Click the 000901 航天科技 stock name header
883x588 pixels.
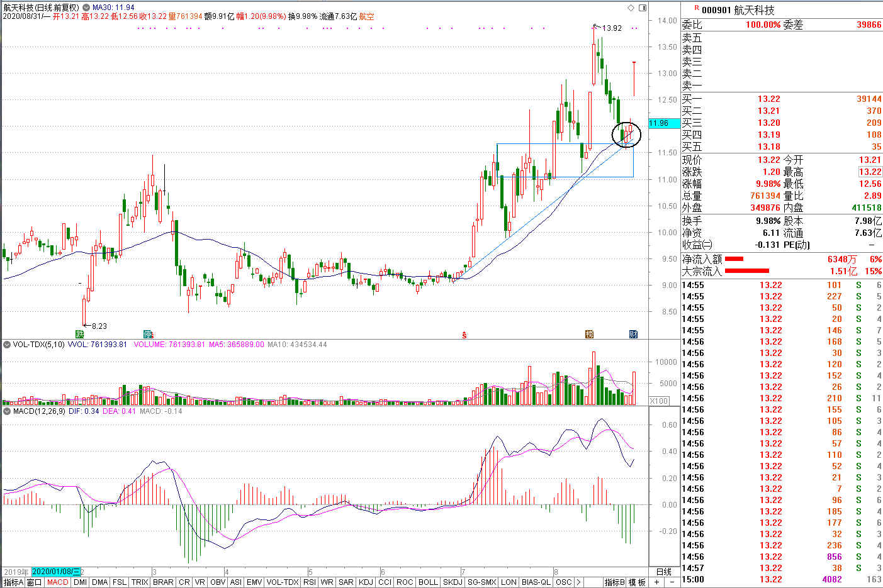(x=738, y=9)
